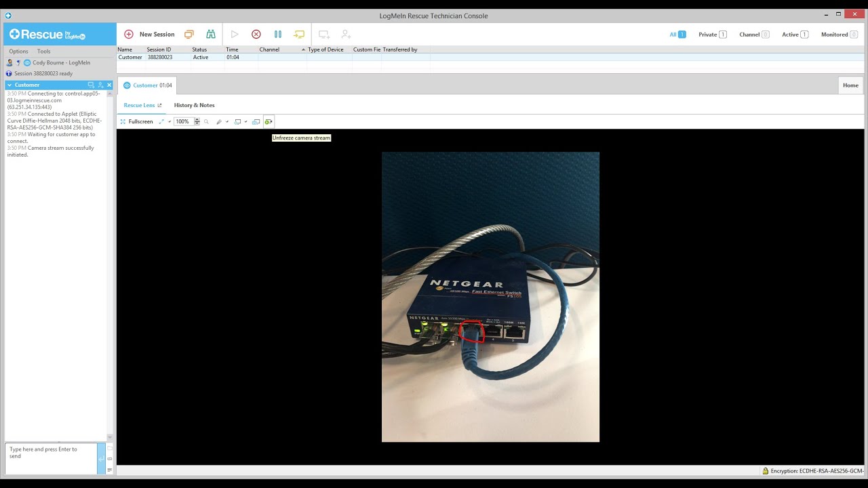Screen dimensions: 868x488
Task: Filter sessions by Private
Action: 713,35
